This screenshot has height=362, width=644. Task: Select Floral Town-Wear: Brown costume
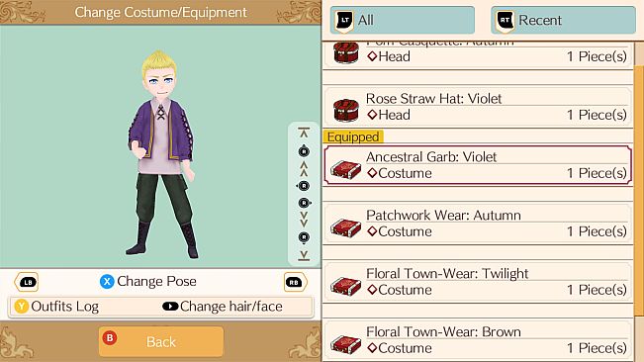tap(478, 340)
